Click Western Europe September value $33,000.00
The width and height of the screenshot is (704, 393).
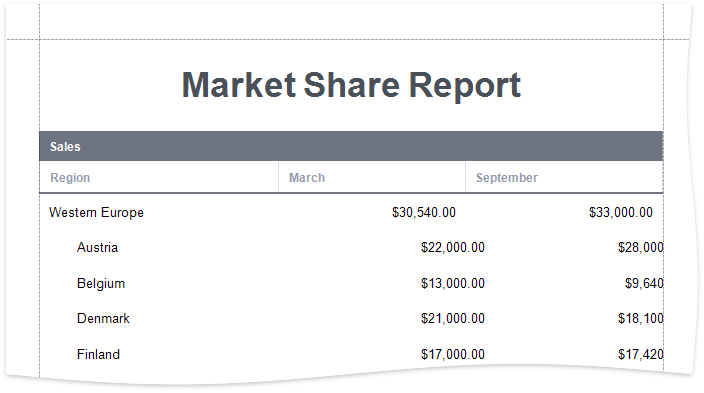tap(621, 212)
